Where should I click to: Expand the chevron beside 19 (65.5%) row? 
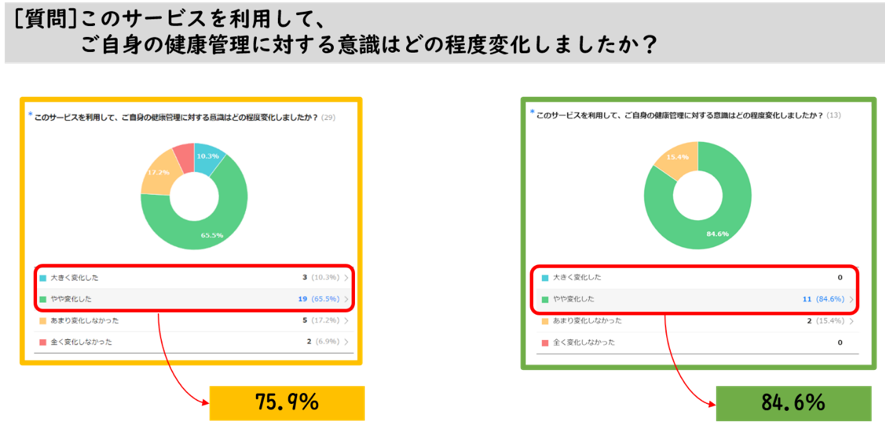pos(346,299)
